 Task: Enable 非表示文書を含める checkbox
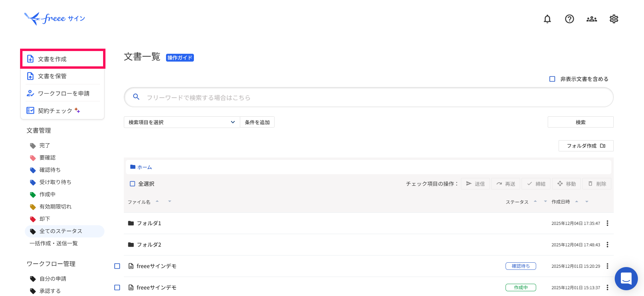coord(552,79)
